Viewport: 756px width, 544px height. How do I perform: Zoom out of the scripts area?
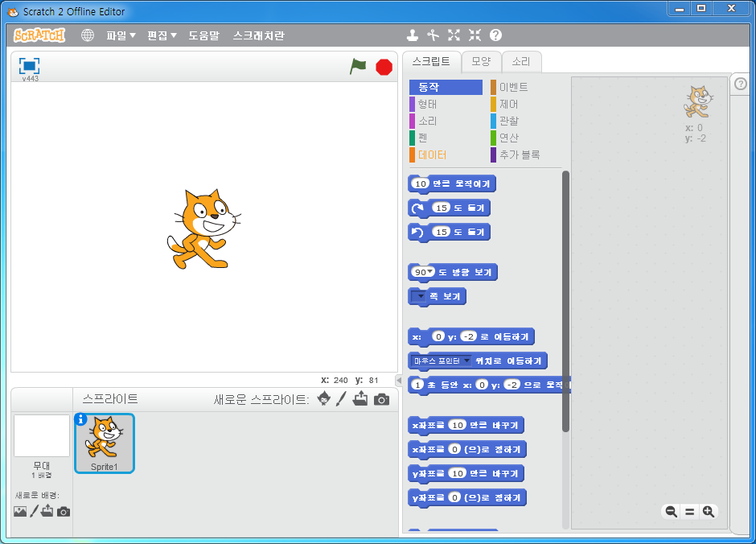coord(671,512)
